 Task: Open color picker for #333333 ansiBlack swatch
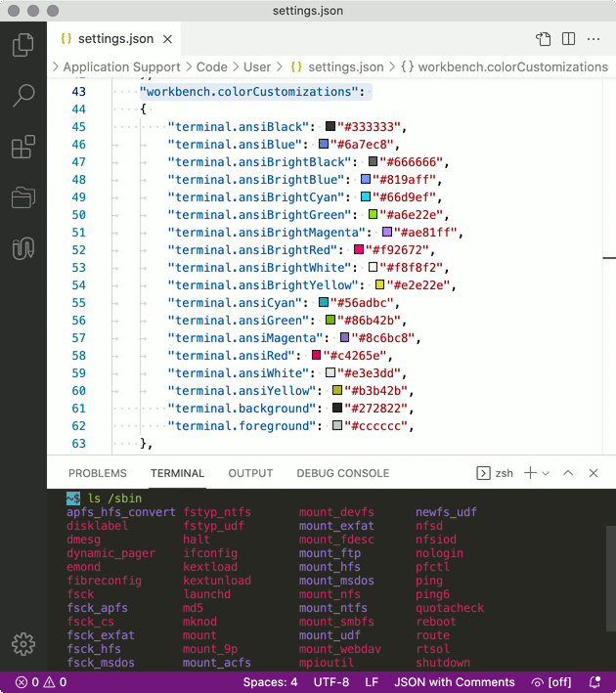pos(330,126)
